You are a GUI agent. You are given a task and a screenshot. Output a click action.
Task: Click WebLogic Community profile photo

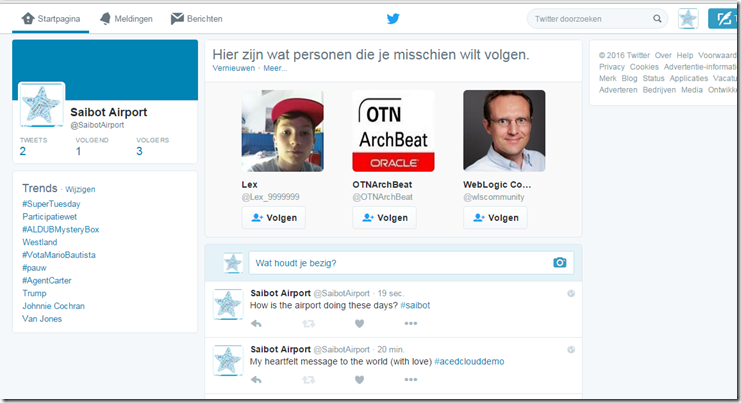pos(504,131)
